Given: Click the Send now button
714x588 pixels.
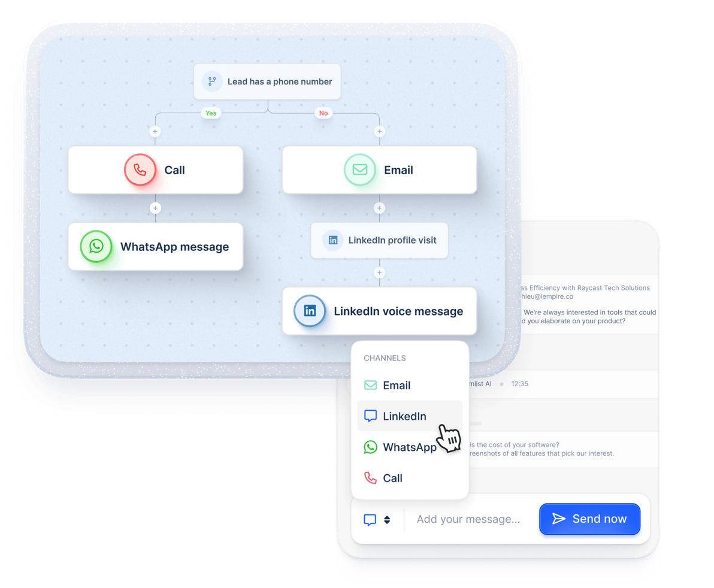Looking at the screenshot, I should (589, 519).
